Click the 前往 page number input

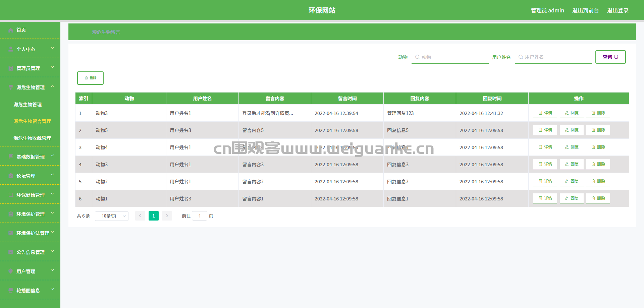pos(200,216)
